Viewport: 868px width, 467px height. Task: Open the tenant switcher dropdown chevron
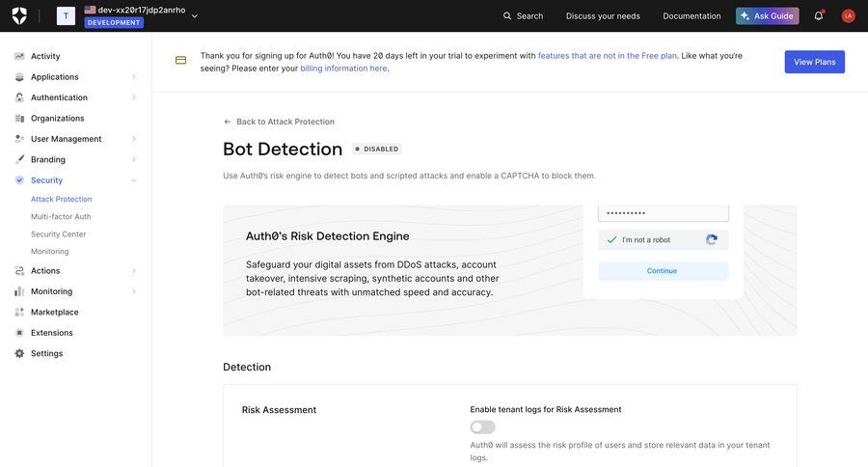tap(194, 16)
